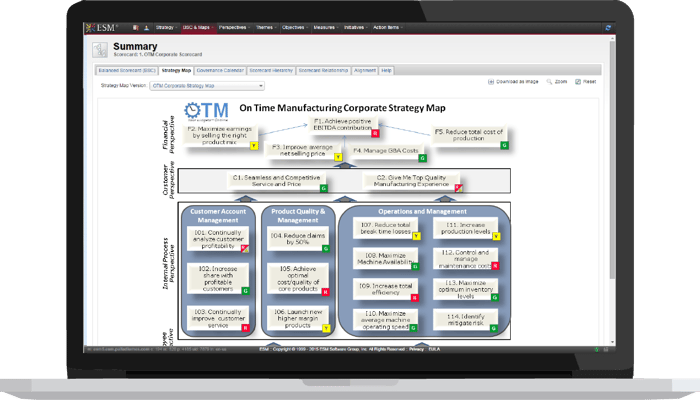The width and height of the screenshot is (700, 400).
Task: Expand the Perspectives menu
Action: pos(234,28)
